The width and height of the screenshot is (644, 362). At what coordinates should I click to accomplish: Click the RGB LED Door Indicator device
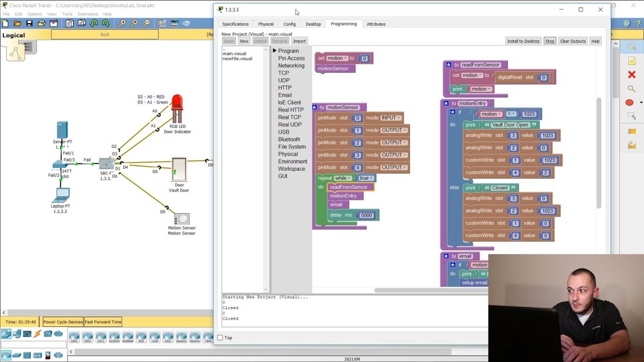pyautogui.click(x=177, y=109)
